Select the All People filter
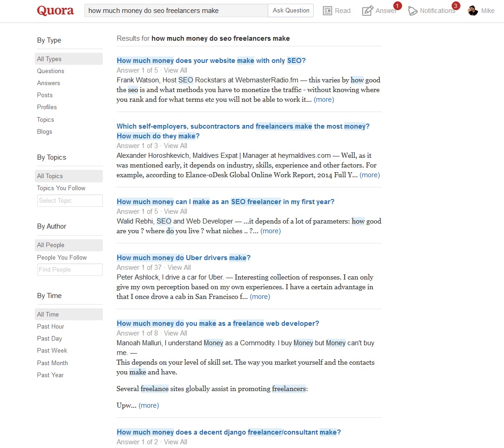This screenshot has height=448, width=504. 69,245
